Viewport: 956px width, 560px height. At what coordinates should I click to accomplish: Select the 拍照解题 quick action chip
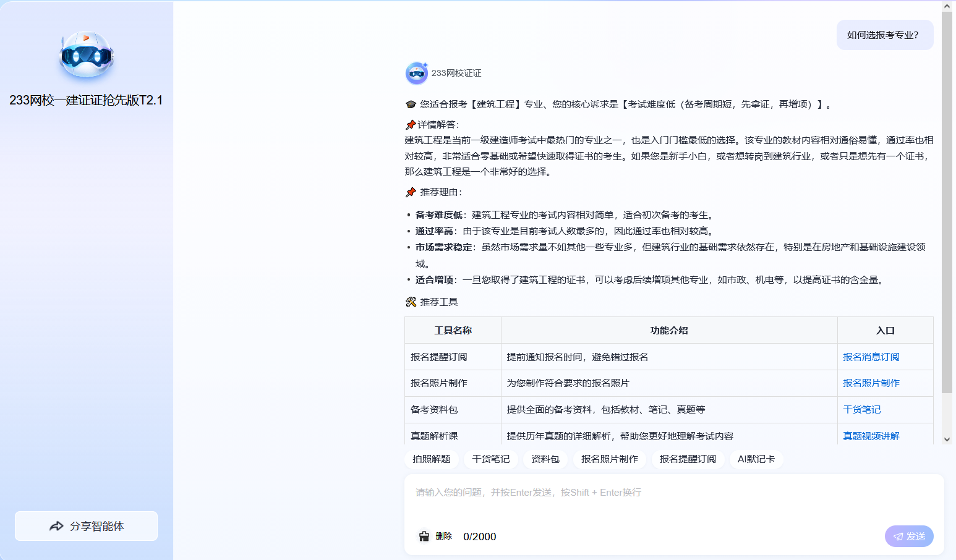(431, 459)
